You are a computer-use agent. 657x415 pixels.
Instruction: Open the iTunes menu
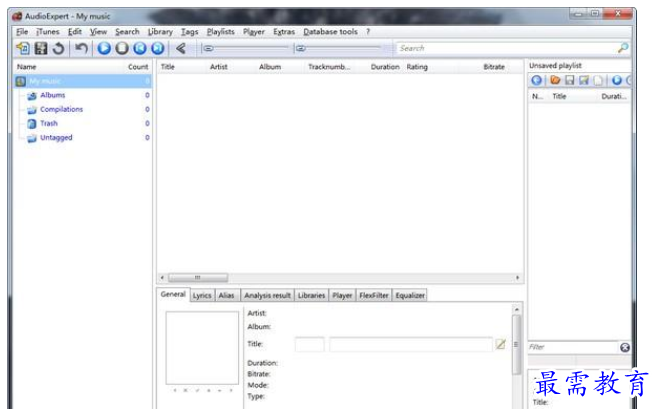coord(48,32)
